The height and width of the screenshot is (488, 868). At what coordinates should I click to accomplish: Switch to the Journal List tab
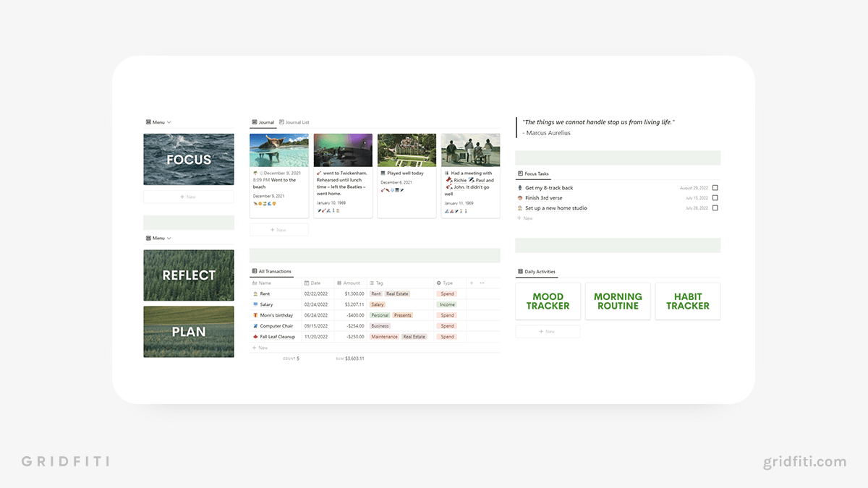coord(294,123)
